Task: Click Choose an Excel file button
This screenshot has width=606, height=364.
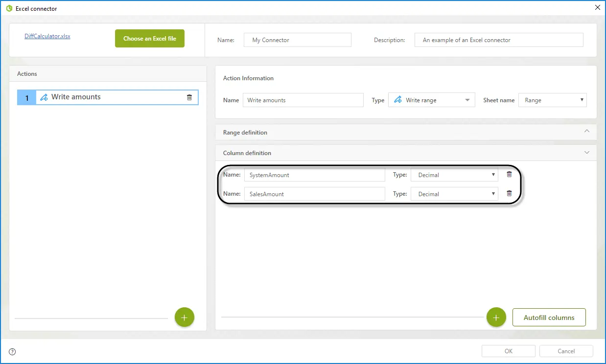Action: (150, 39)
